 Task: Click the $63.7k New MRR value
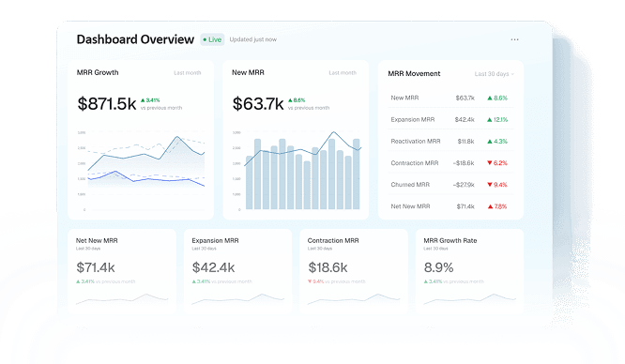[x=258, y=104]
